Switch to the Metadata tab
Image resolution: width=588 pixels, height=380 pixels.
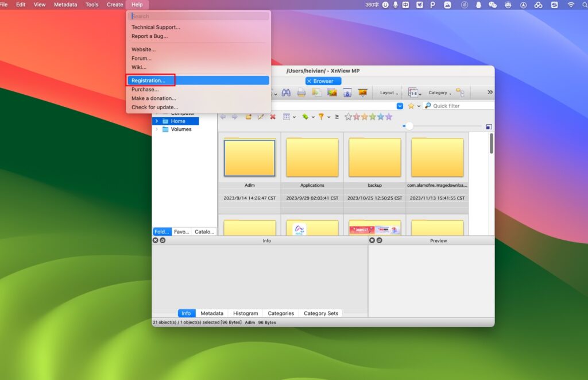tap(212, 313)
